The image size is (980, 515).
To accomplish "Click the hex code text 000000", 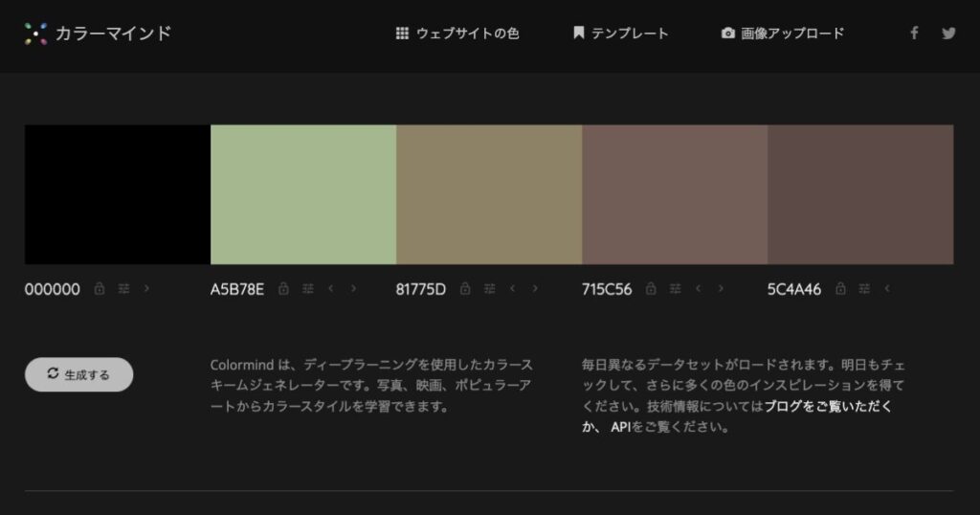I will click(x=53, y=289).
